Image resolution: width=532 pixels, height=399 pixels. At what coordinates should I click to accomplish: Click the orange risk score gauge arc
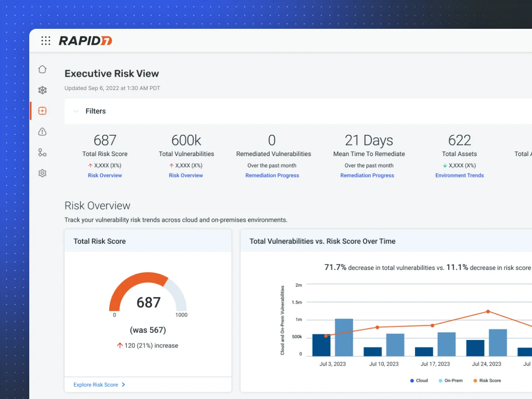[x=133, y=284]
